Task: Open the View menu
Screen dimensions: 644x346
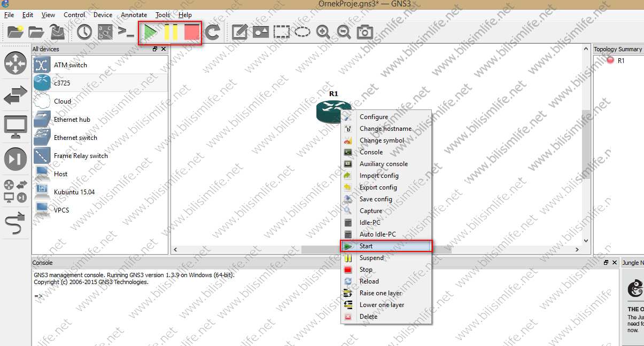Action: (48, 15)
